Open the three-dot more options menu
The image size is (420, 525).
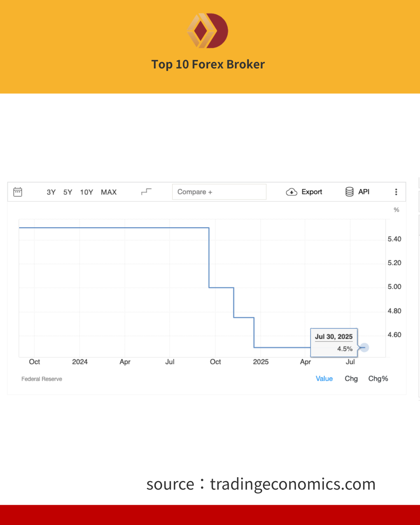pyautogui.click(x=396, y=192)
